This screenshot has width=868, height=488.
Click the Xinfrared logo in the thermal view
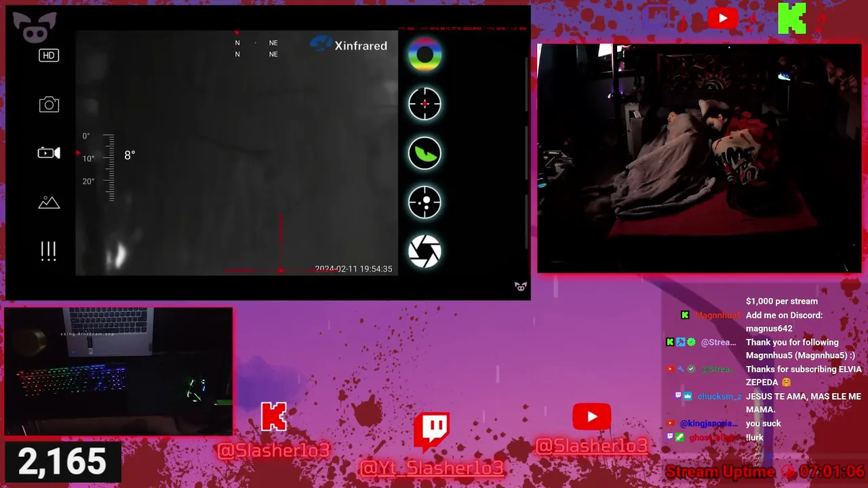tap(349, 45)
